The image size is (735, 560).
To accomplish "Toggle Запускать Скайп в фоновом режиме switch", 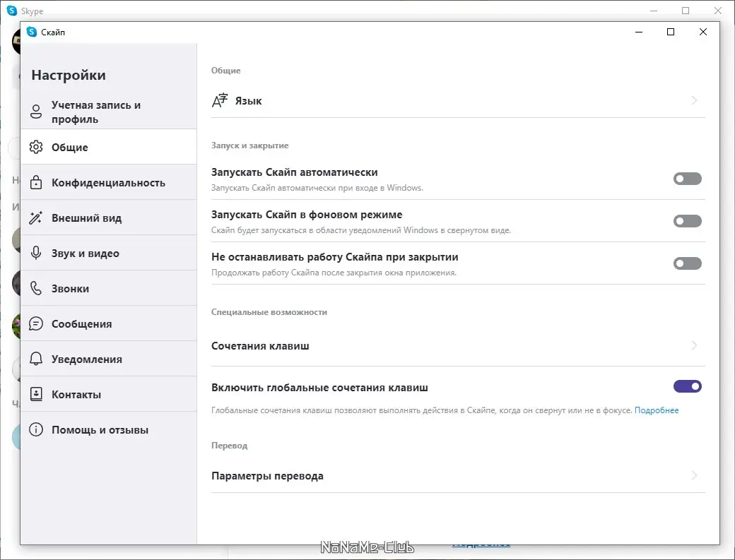I will (687, 221).
